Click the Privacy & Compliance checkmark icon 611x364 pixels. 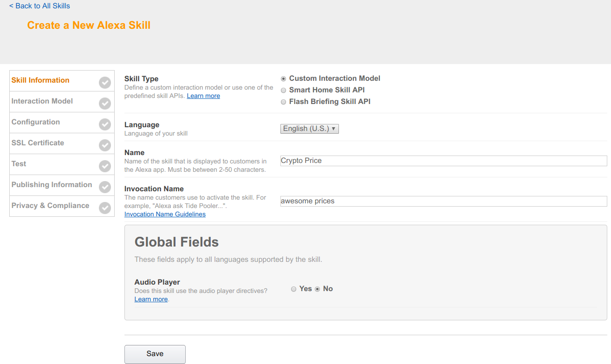pyautogui.click(x=105, y=208)
